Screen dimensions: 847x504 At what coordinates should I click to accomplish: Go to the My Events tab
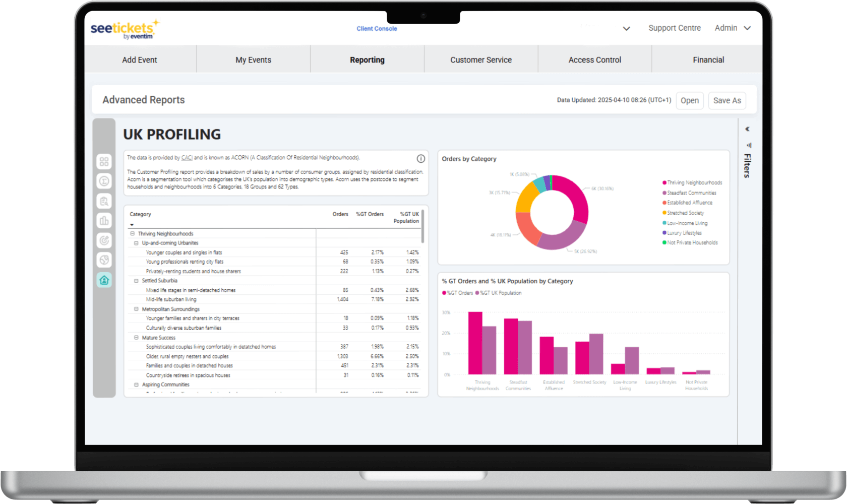253,60
